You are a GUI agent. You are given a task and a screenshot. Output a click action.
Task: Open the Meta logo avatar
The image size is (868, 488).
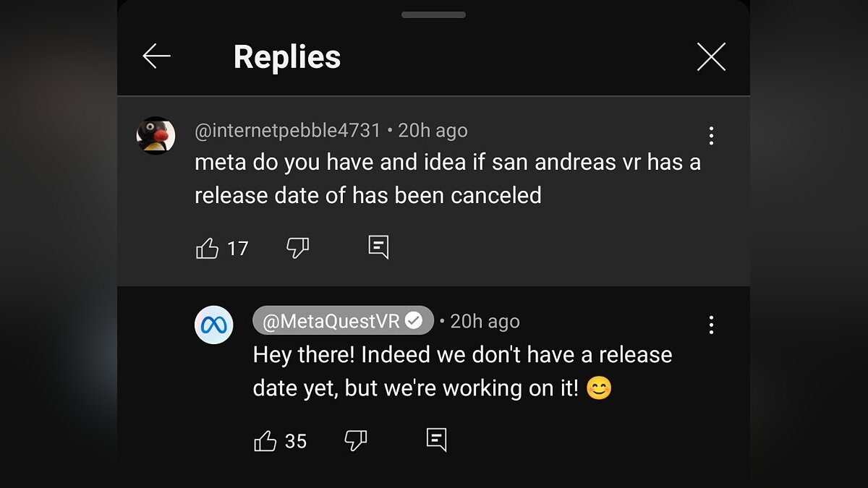(213, 325)
